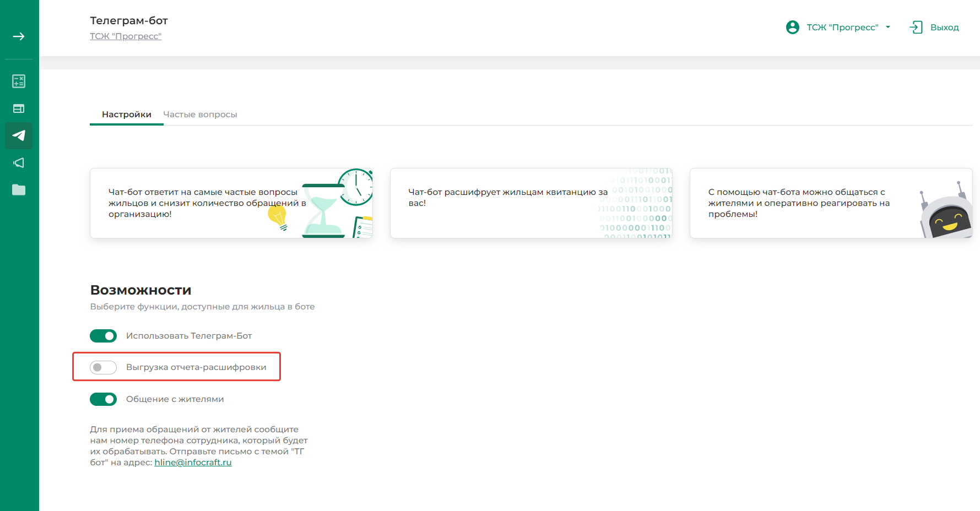980x511 pixels.
Task: Open the payment card section icon in sidebar
Action: 19,108
